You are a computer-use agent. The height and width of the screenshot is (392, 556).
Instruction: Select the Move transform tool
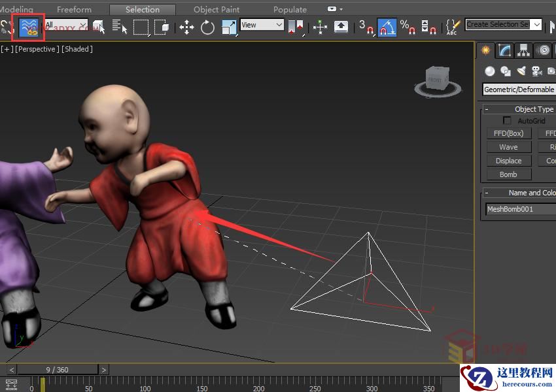pyautogui.click(x=187, y=27)
